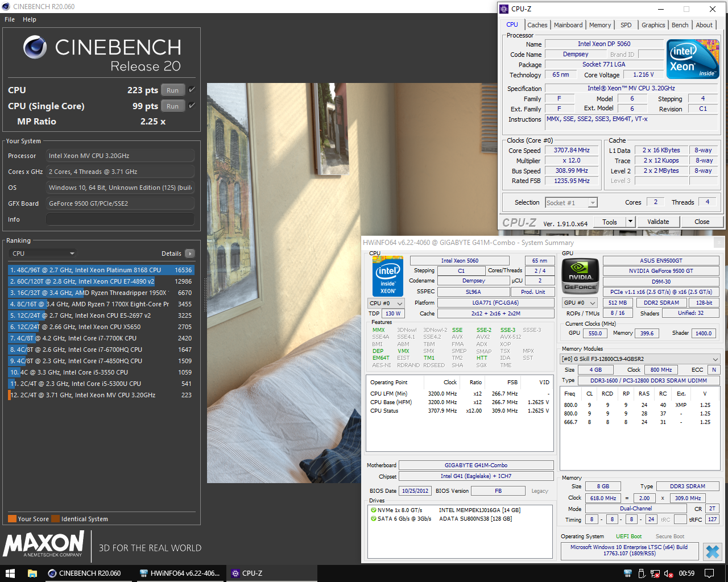This screenshot has height=582, width=728.
Task: Click the Intel G41 (Eaglelake) + ICH7 chipset field
Action: click(x=475, y=476)
